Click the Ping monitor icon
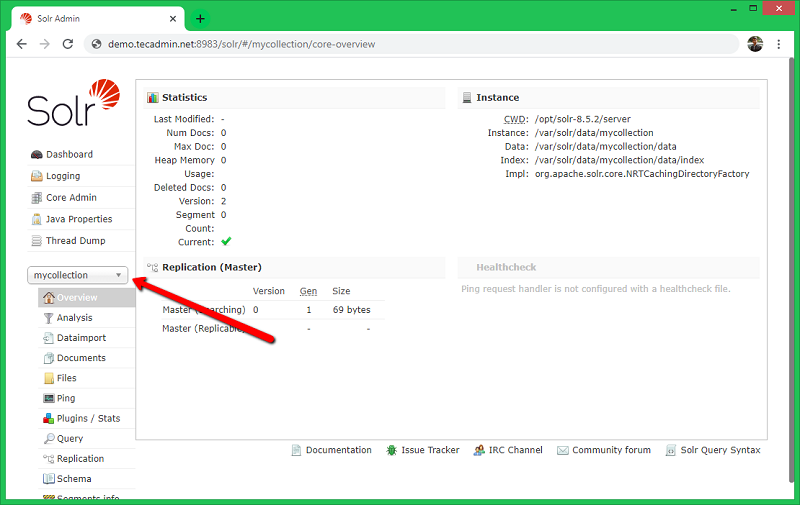The height and width of the screenshot is (505, 800). click(49, 398)
